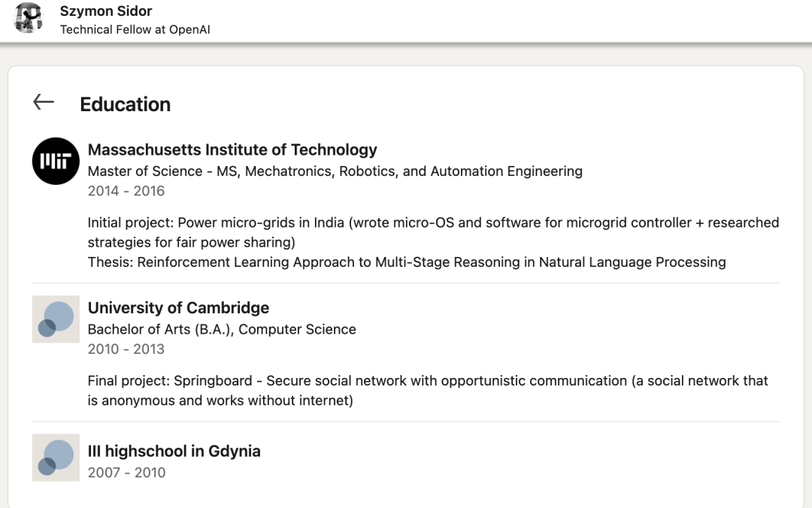Click the Springboard final project description
The image size is (812, 508).
click(x=427, y=381)
